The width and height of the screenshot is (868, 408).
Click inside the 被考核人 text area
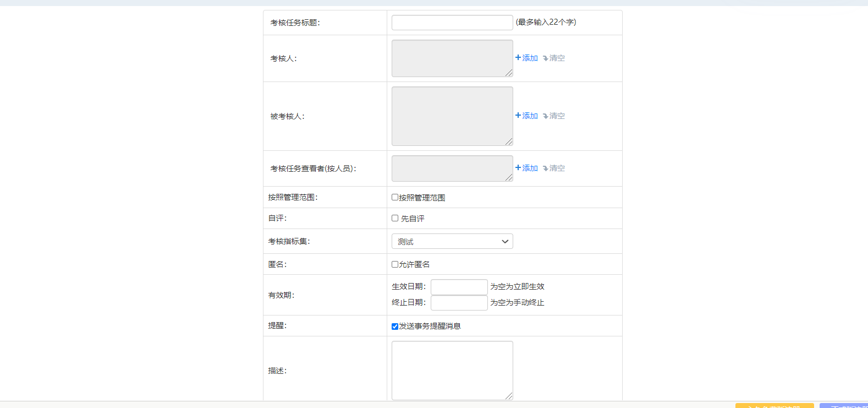click(452, 116)
